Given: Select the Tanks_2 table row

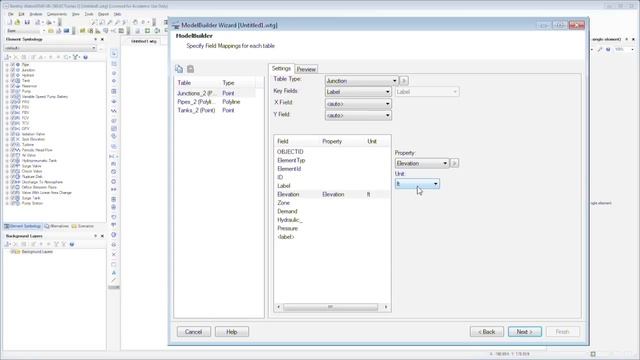Looking at the screenshot, I should point(216,110).
